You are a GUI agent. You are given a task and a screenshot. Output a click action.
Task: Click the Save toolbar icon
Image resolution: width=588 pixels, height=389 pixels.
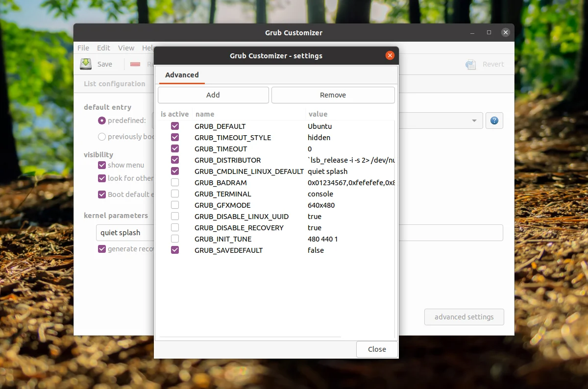(x=86, y=64)
